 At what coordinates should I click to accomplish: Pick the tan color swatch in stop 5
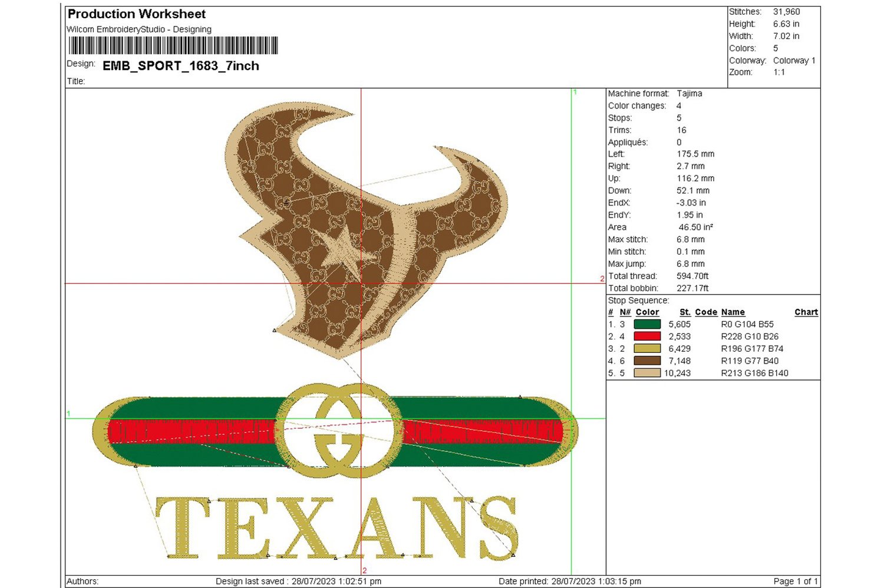647,373
